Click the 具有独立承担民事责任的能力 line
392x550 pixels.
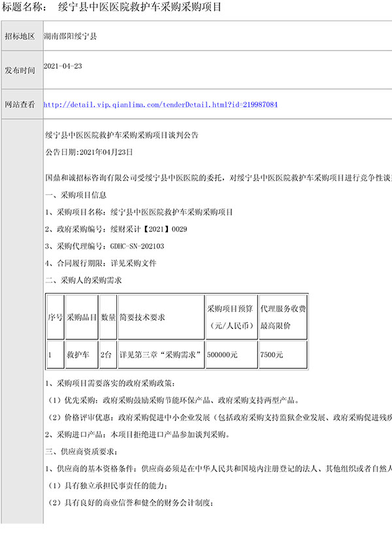pos(106,486)
